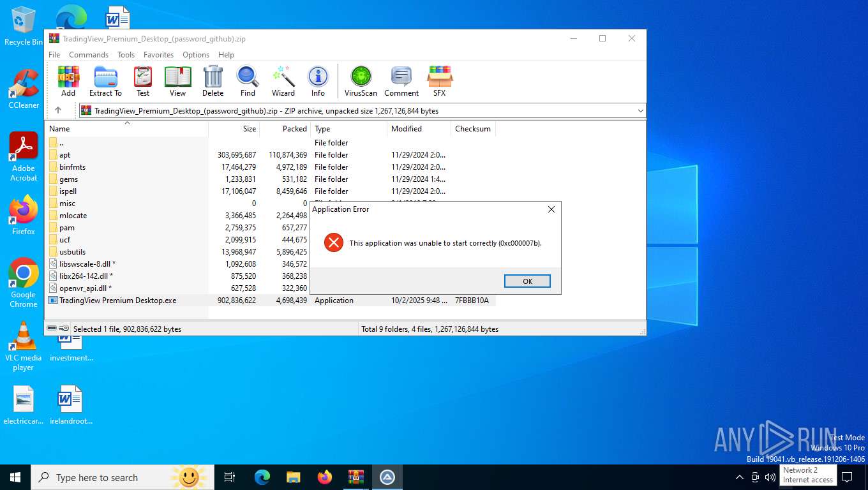Sort by the Packed column header
Image resolution: width=868 pixels, height=490 pixels.
(285, 129)
